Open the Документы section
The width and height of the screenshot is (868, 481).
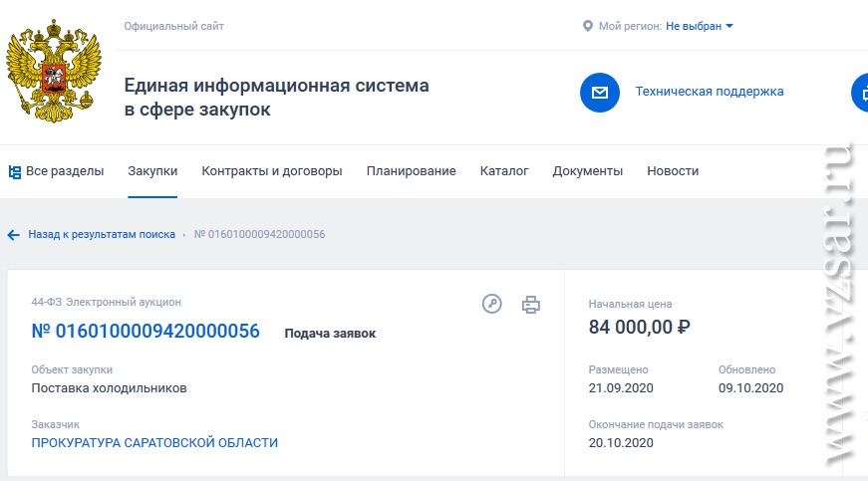pyautogui.click(x=587, y=171)
